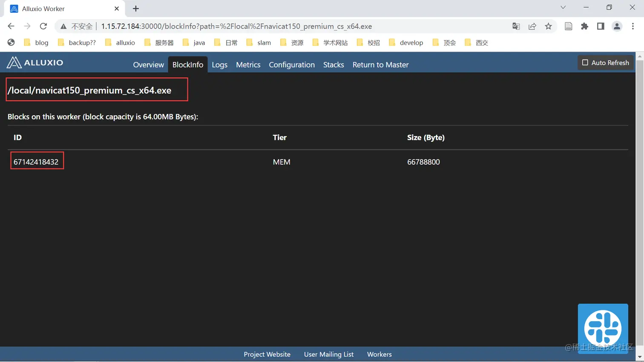This screenshot has height=362, width=644.
Task: Open the 顶会 bookmark folder
Action: coord(444,43)
